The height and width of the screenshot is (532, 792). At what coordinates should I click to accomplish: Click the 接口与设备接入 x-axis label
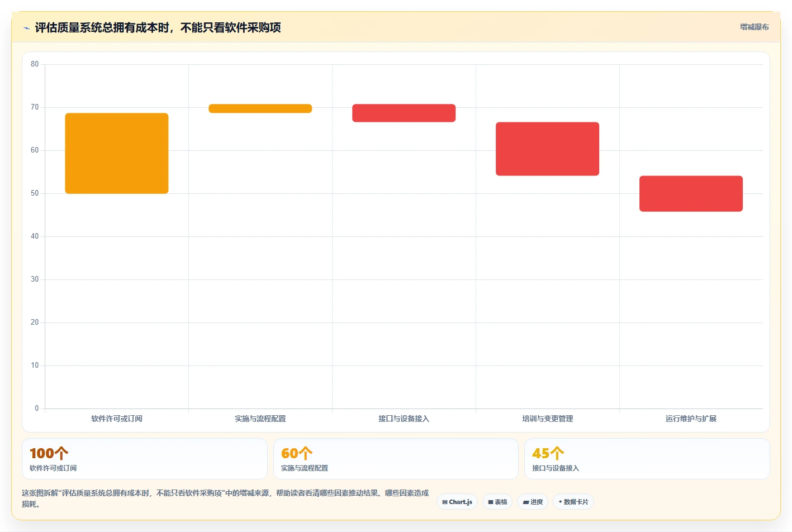[x=404, y=419]
